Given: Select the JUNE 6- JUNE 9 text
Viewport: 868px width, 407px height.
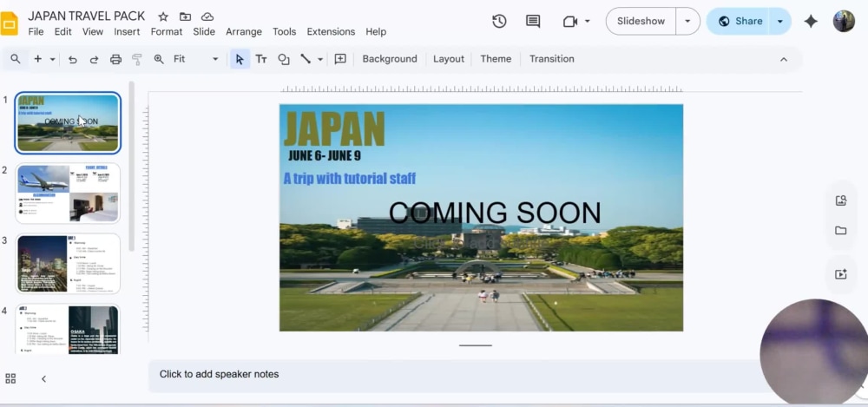Looking at the screenshot, I should pos(325,156).
